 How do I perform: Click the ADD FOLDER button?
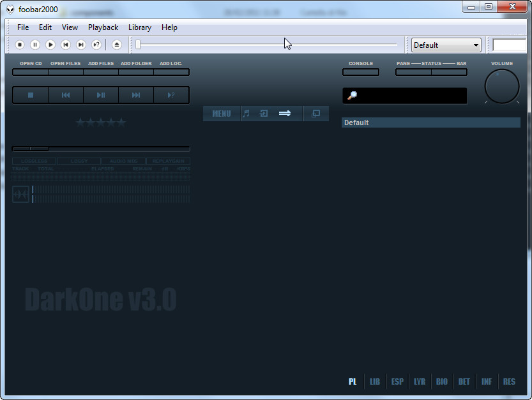(x=136, y=72)
